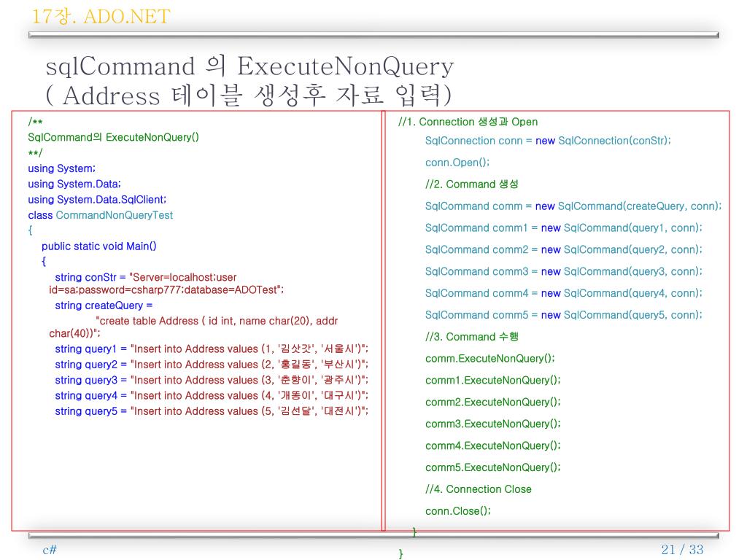Click the 'string query5' line with 김선달
The height and width of the screenshot is (560, 747).
point(212,411)
